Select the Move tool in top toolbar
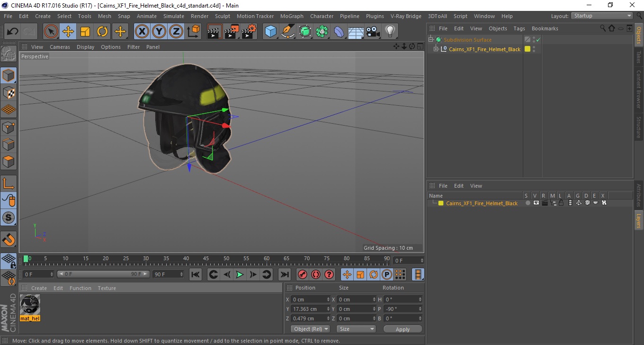The height and width of the screenshot is (345, 644). pos(68,32)
